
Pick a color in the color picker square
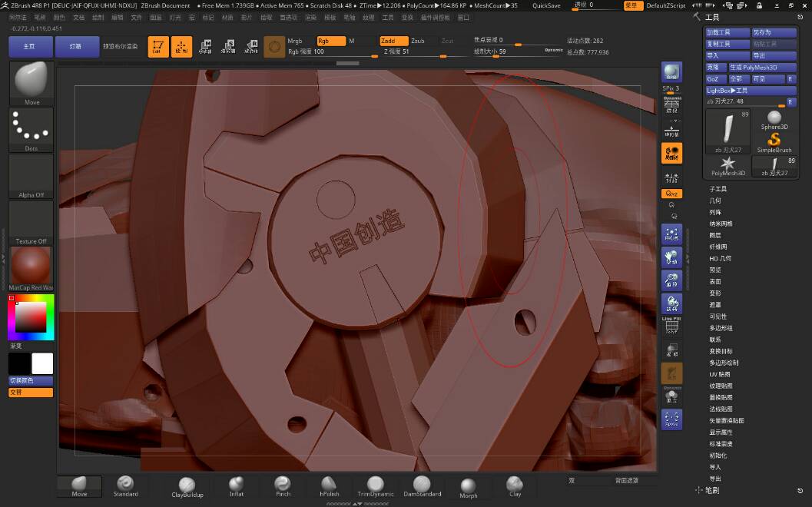pyautogui.click(x=31, y=317)
